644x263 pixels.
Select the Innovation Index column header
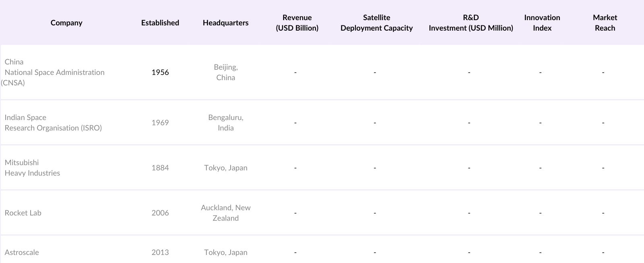(x=542, y=23)
